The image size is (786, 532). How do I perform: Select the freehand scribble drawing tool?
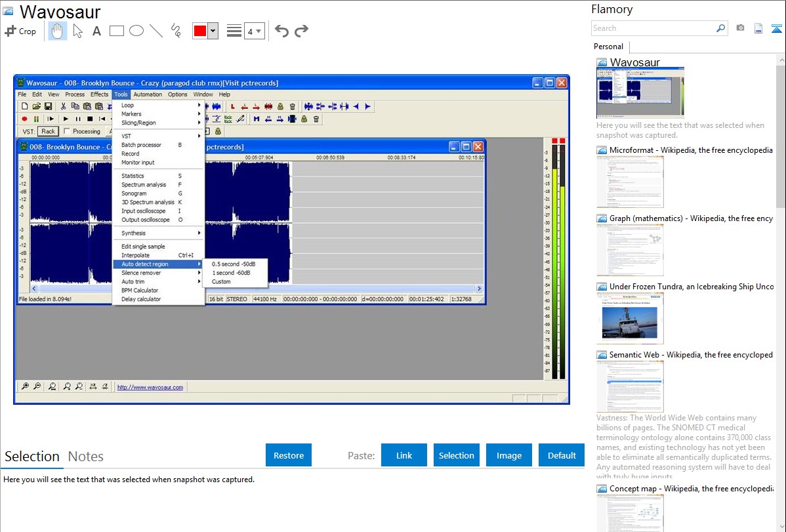(176, 31)
